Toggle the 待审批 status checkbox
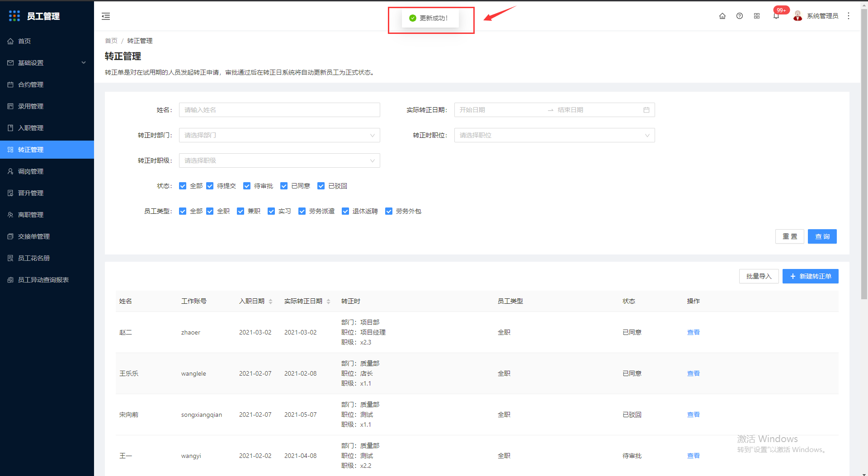 (x=247, y=186)
